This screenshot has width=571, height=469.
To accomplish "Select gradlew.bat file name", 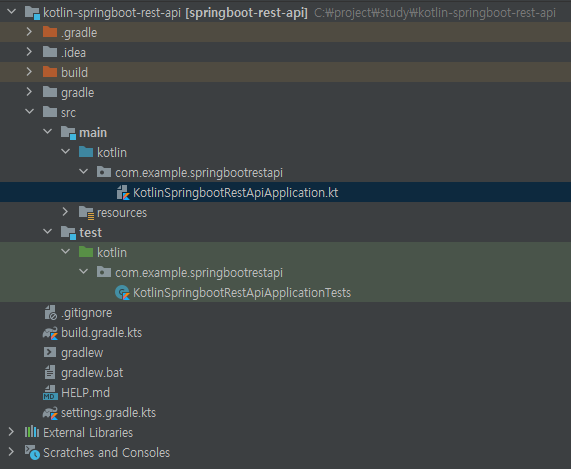I will (x=92, y=373).
